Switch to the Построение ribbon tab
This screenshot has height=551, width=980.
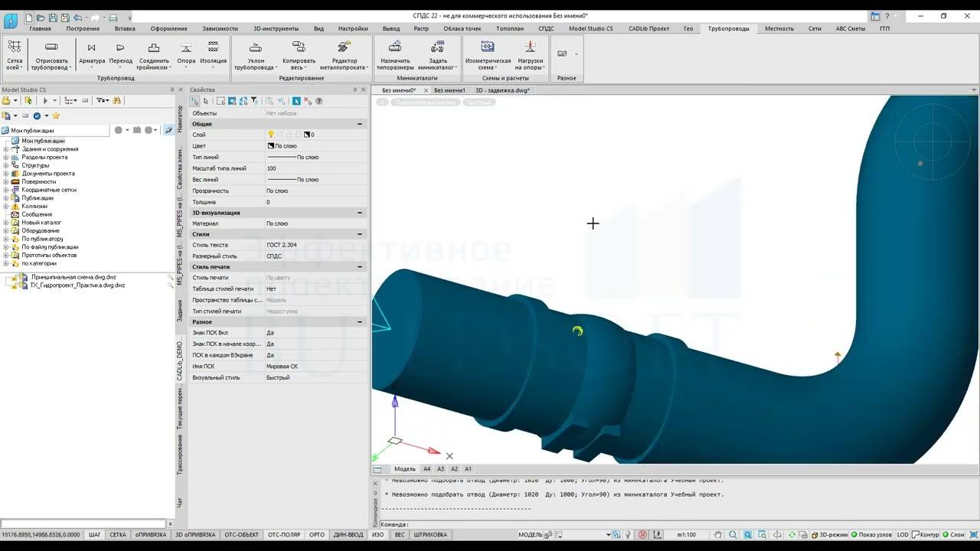pyautogui.click(x=83, y=28)
